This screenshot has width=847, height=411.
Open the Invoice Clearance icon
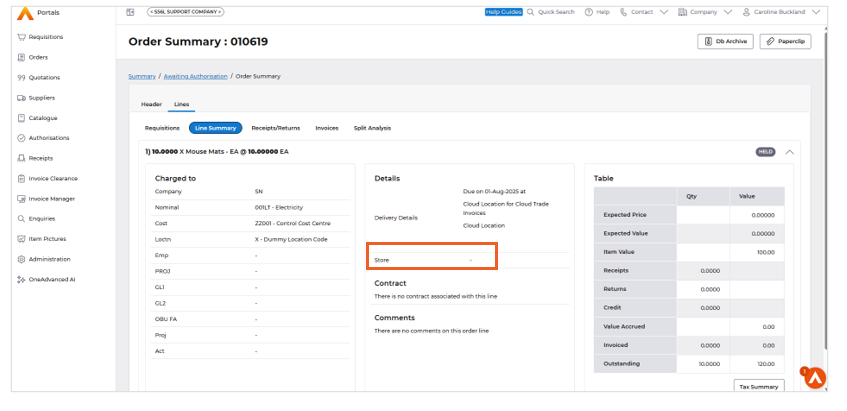22,179
